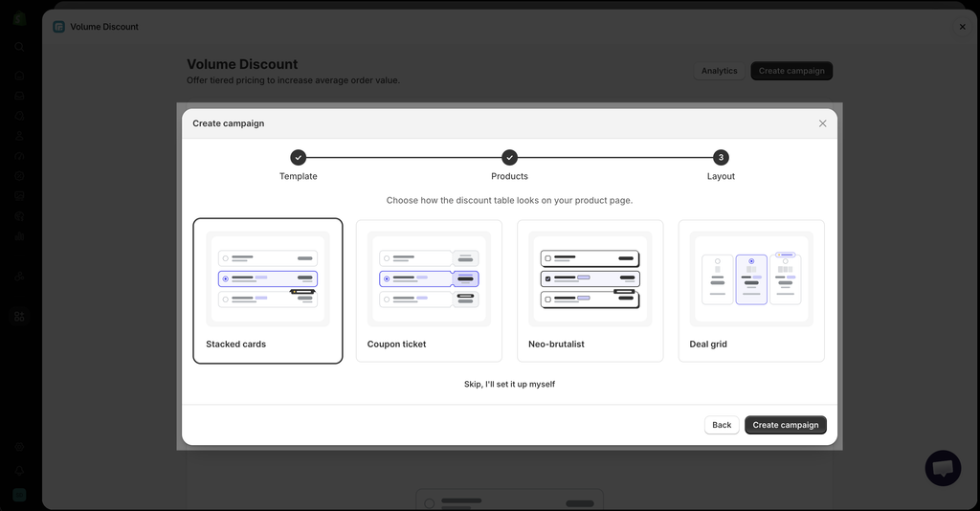Open search in the left sidebar
Screen dimensions: 980x511
click(19, 47)
